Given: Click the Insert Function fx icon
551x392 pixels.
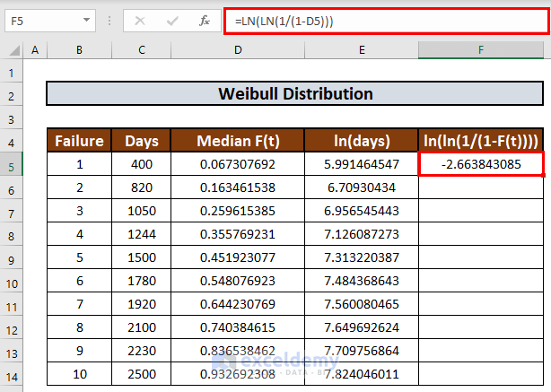Looking at the screenshot, I should tap(205, 20).
